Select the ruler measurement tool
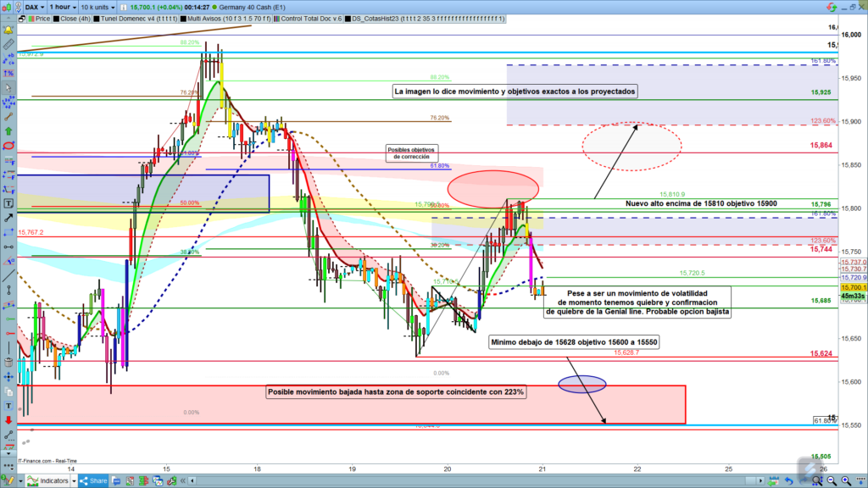The image size is (868, 488). tap(8, 43)
